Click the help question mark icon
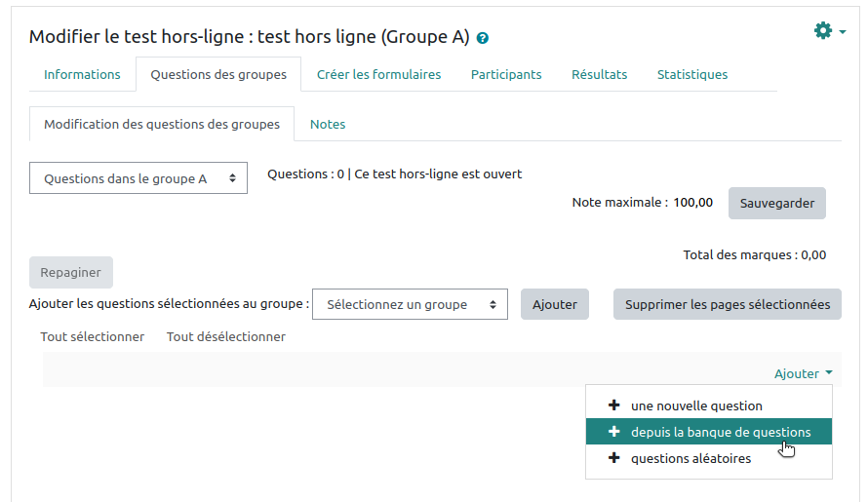 coord(483,39)
